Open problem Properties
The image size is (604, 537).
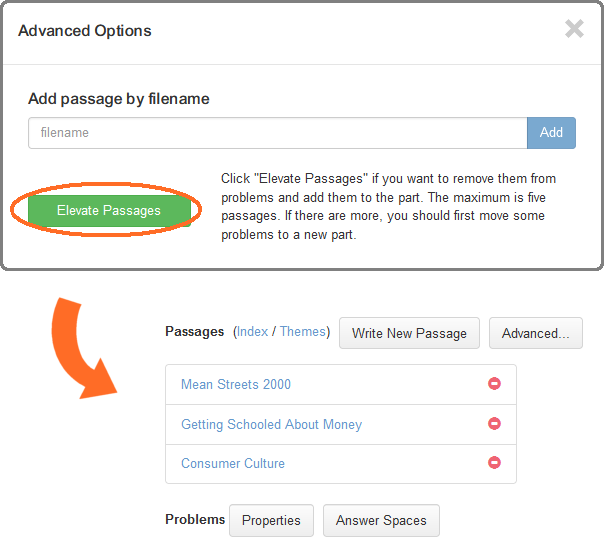tap(271, 520)
